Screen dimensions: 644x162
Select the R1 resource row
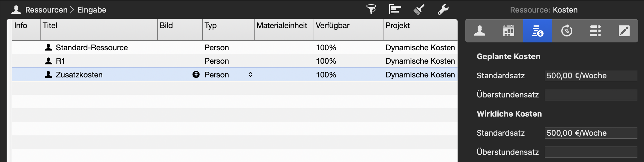pyautogui.click(x=60, y=61)
